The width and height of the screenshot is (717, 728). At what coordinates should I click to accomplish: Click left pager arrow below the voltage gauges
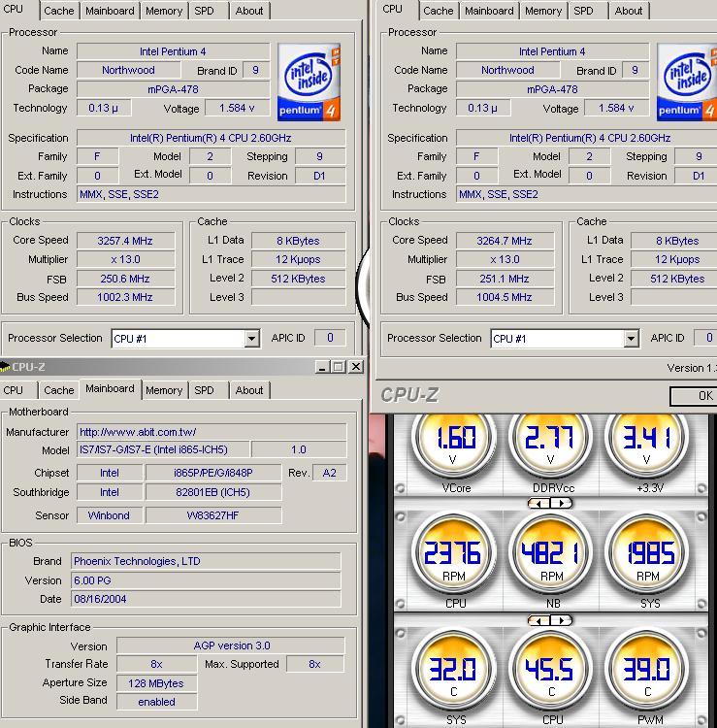pos(538,503)
